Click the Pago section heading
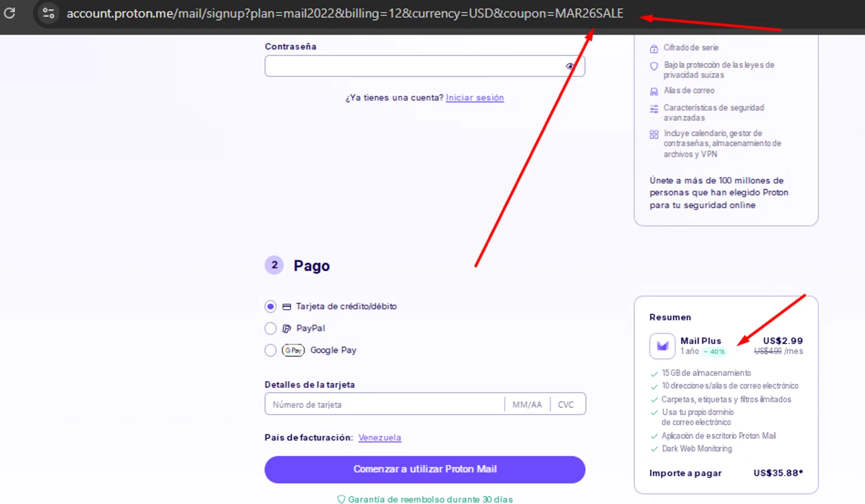The width and height of the screenshot is (865, 504). click(311, 266)
